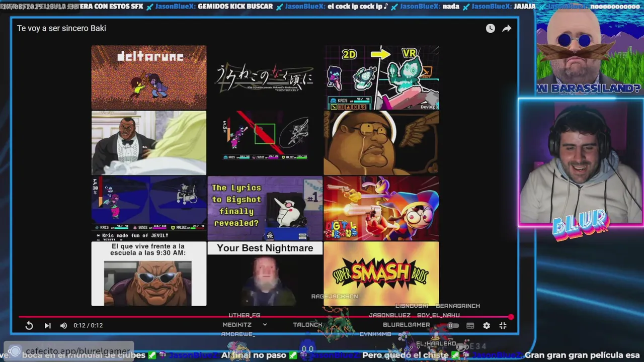Click the MEDIKITZ name chevron
The image size is (644, 362).
pos(265,325)
